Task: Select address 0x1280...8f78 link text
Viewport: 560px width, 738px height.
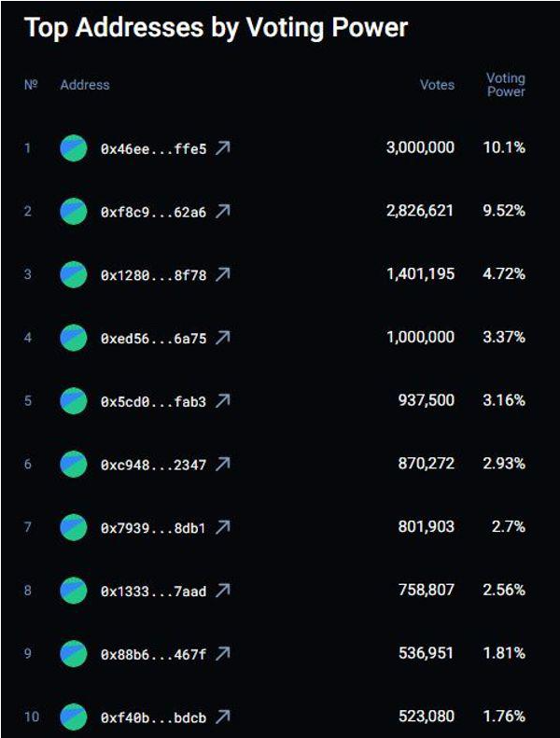Action: click(x=153, y=274)
